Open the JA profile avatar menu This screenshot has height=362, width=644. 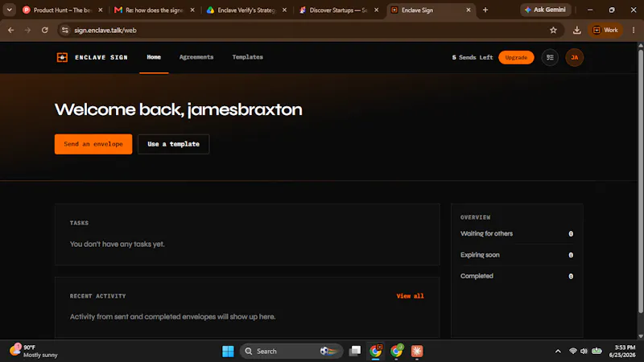pyautogui.click(x=574, y=57)
